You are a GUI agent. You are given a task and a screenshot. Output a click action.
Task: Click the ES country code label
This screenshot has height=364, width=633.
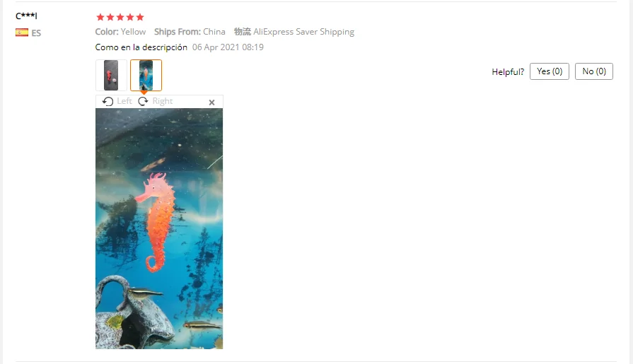coord(36,33)
